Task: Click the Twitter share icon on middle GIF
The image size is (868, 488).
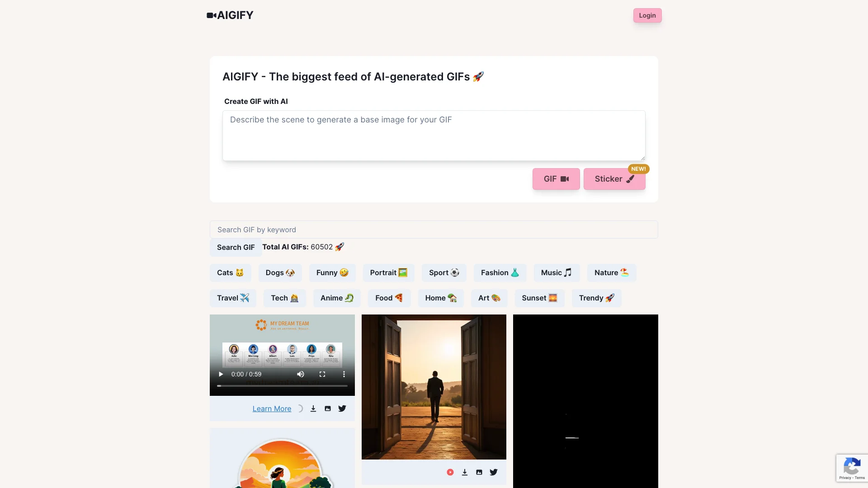Action: point(494,472)
